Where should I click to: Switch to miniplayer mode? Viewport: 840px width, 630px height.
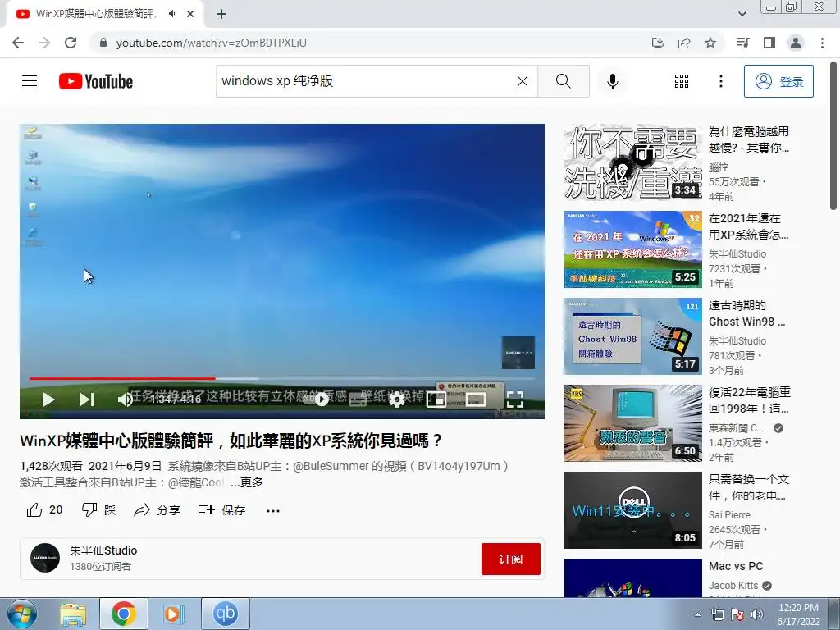436,399
